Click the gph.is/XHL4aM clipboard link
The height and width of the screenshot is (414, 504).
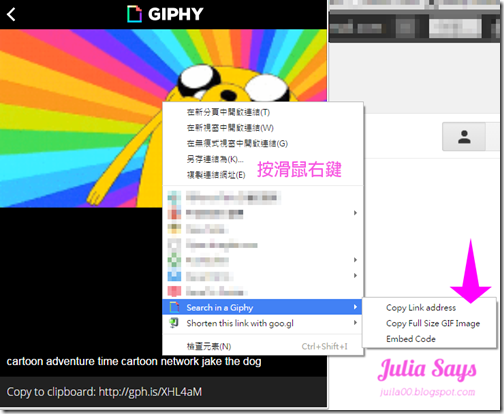coord(150,392)
